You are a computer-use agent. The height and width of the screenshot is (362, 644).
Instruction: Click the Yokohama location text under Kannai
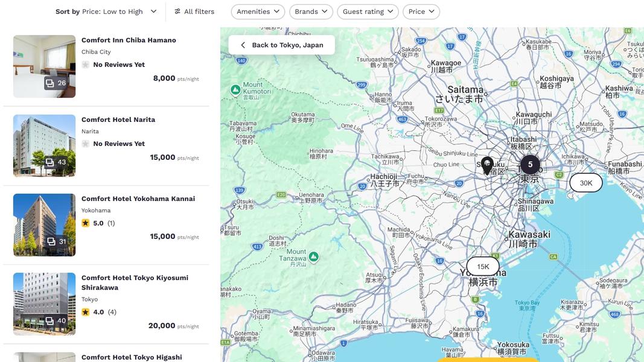pos(96,211)
